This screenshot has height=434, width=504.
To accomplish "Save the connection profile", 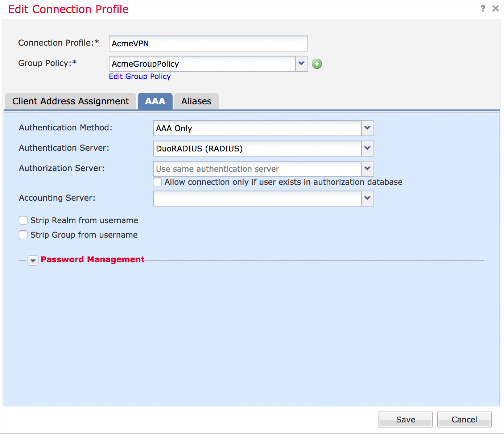I will (405, 419).
